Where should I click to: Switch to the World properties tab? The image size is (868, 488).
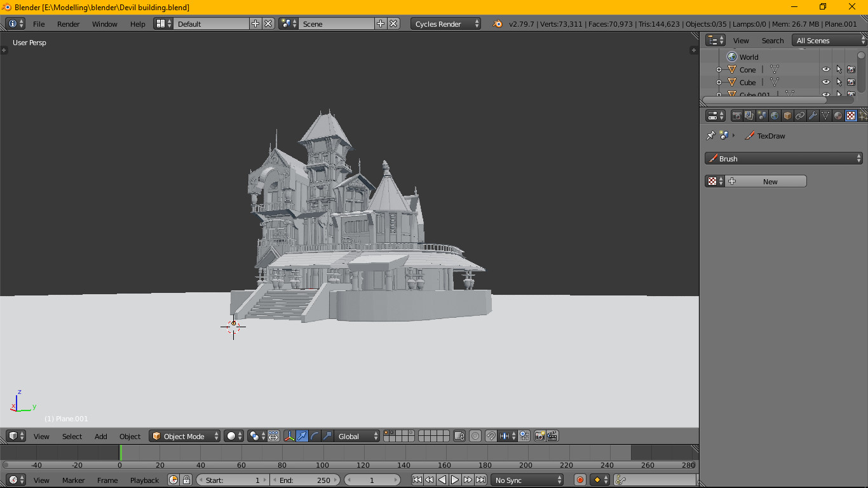(x=775, y=115)
